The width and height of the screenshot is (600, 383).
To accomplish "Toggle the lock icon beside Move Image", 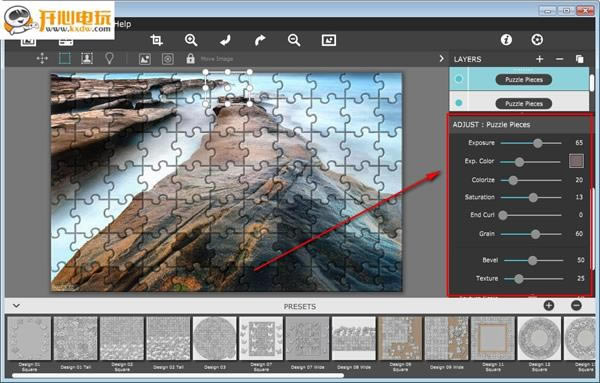I will pyautogui.click(x=190, y=59).
